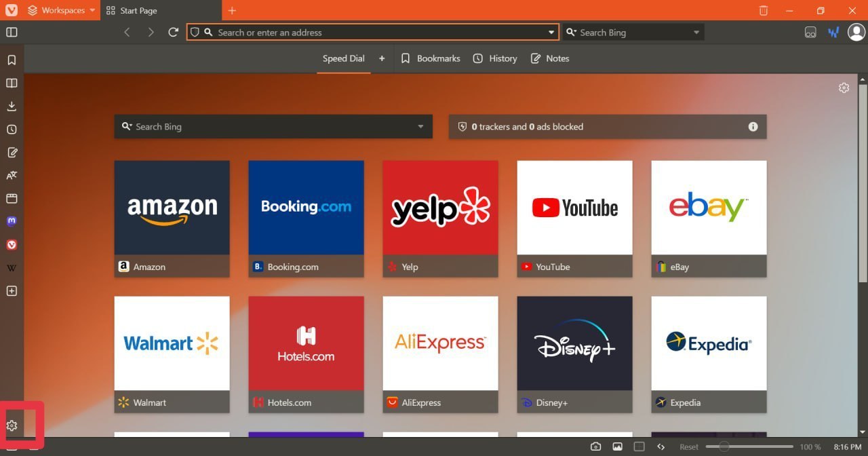
Task: Toggle page tiling in status bar
Action: click(x=639, y=446)
